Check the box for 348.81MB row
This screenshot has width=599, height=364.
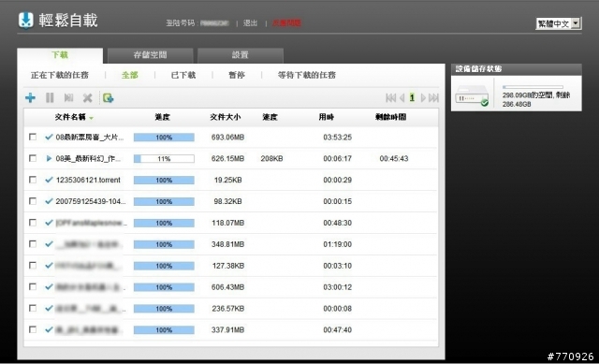coord(33,243)
